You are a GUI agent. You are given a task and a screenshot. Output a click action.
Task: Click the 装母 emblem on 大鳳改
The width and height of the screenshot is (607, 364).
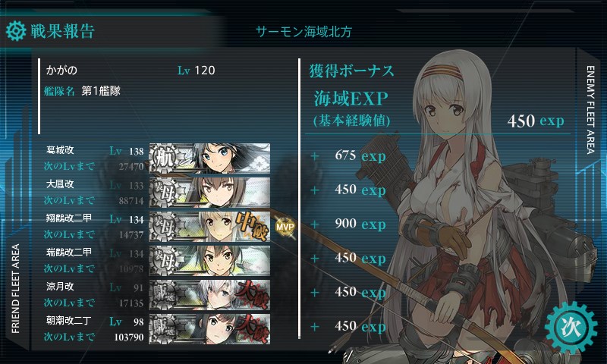(x=164, y=193)
